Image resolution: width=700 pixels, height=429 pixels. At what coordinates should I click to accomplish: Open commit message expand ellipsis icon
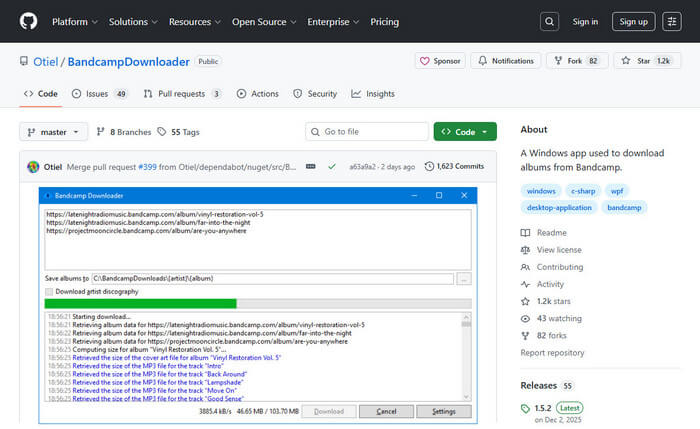[311, 167]
